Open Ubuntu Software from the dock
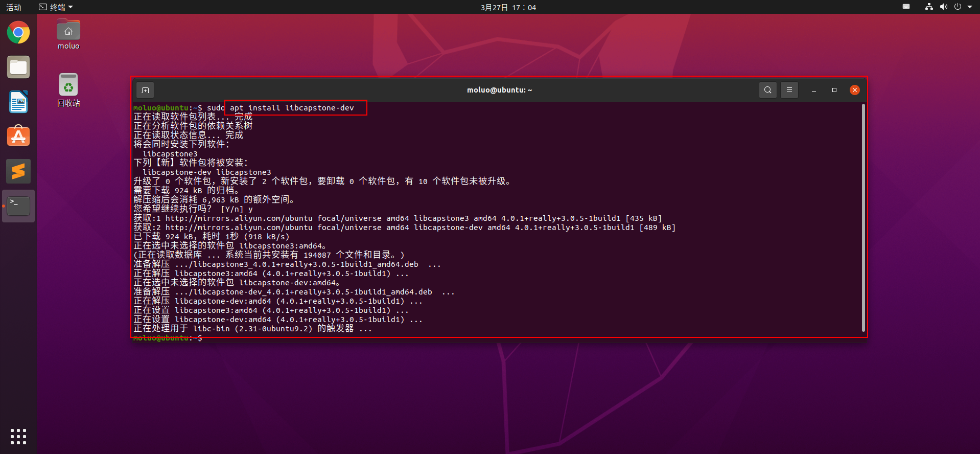 (x=18, y=137)
